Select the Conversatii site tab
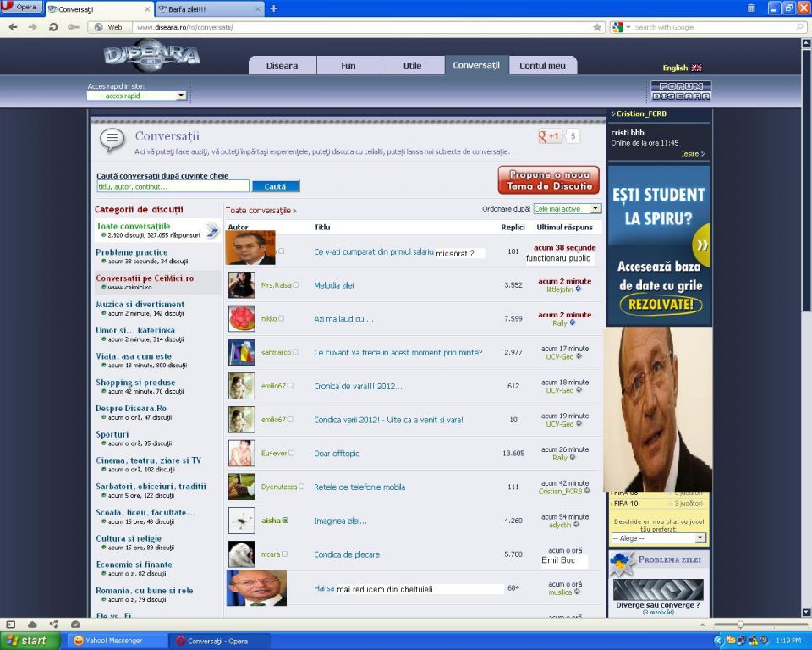Screen dimensions: 812x650 pos(476,65)
